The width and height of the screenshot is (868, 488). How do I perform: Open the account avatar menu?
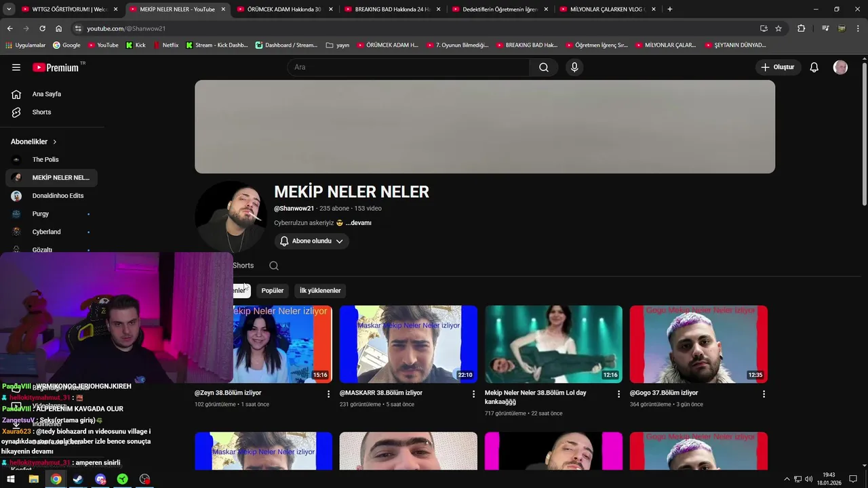[x=840, y=67]
